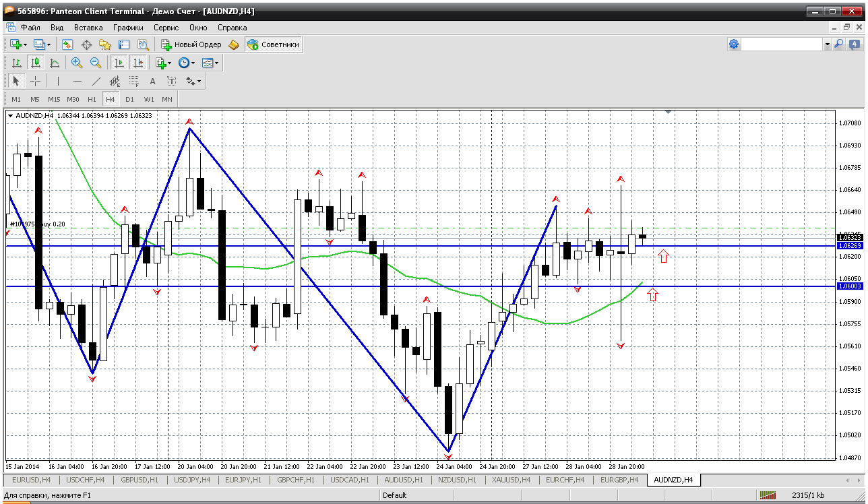Expand the new chart dropdown arrow
Screen dimensions: 868x504
(x=25, y=44)
